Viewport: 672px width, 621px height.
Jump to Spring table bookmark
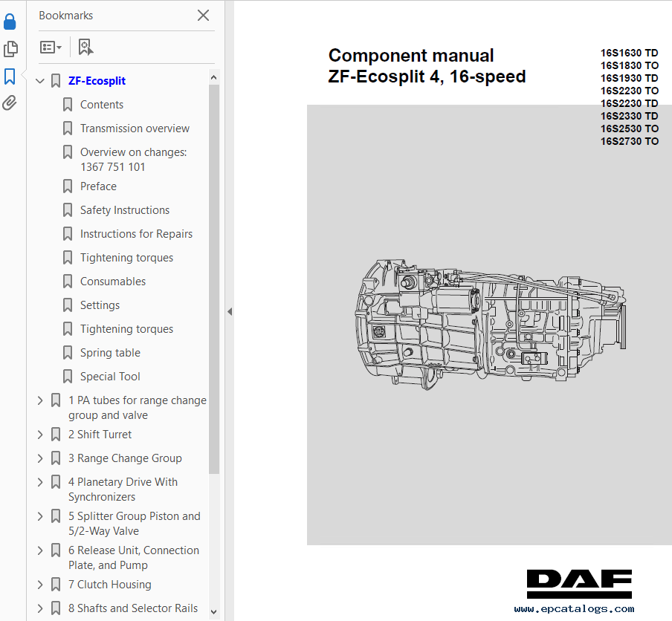(x=110, y=353)
